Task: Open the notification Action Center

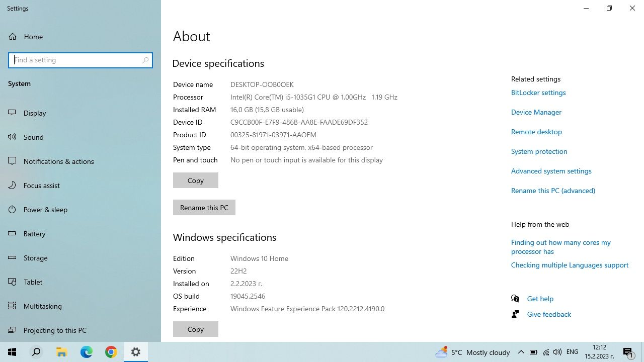Action: 628,352
